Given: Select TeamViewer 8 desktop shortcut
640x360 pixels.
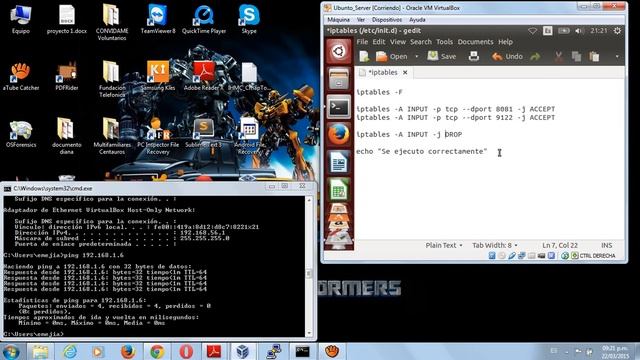Looking at the screenshot, I should click(158, 20).
